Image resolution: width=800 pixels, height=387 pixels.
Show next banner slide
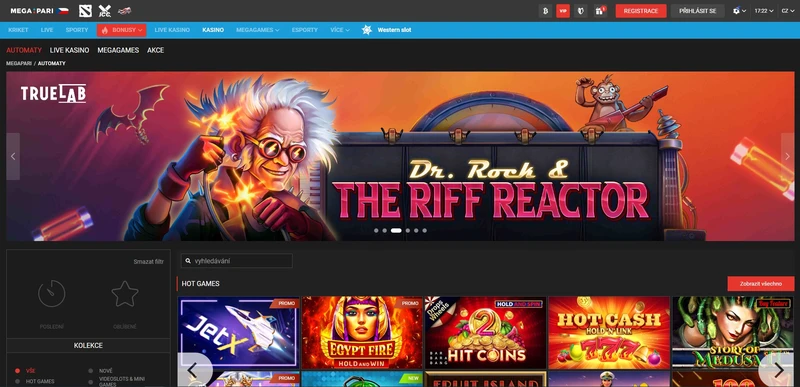[787, 157]
